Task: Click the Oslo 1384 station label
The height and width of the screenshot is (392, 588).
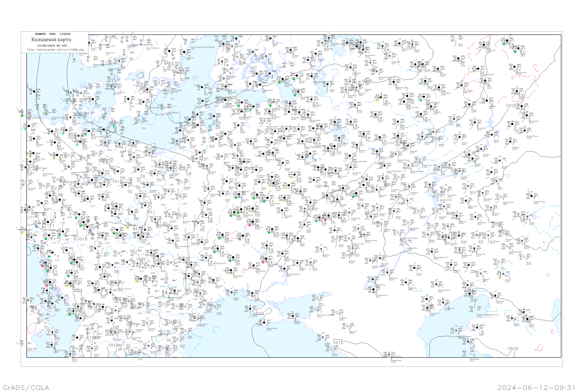Action: (x=131, y=59)
